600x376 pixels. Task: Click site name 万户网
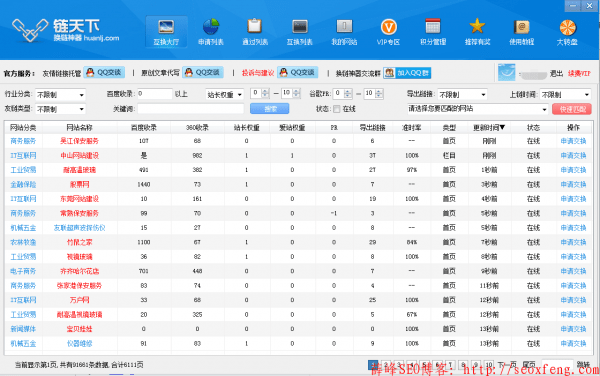coord(79,300)
